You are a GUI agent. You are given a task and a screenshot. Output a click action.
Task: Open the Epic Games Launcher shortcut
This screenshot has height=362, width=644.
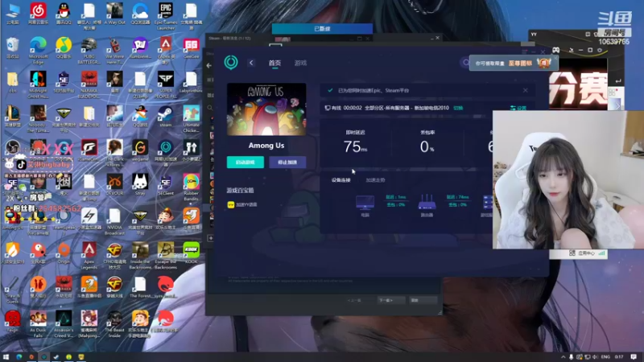(166, 15)
